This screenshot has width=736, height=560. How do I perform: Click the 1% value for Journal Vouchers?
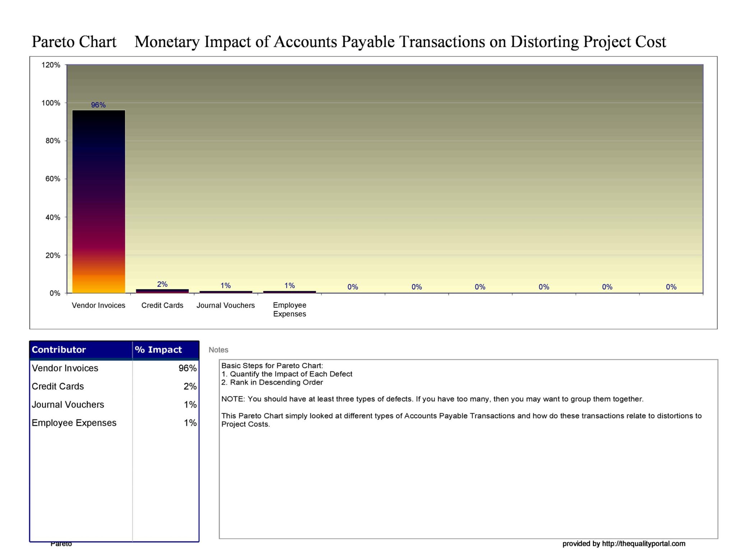click(190, 405)
